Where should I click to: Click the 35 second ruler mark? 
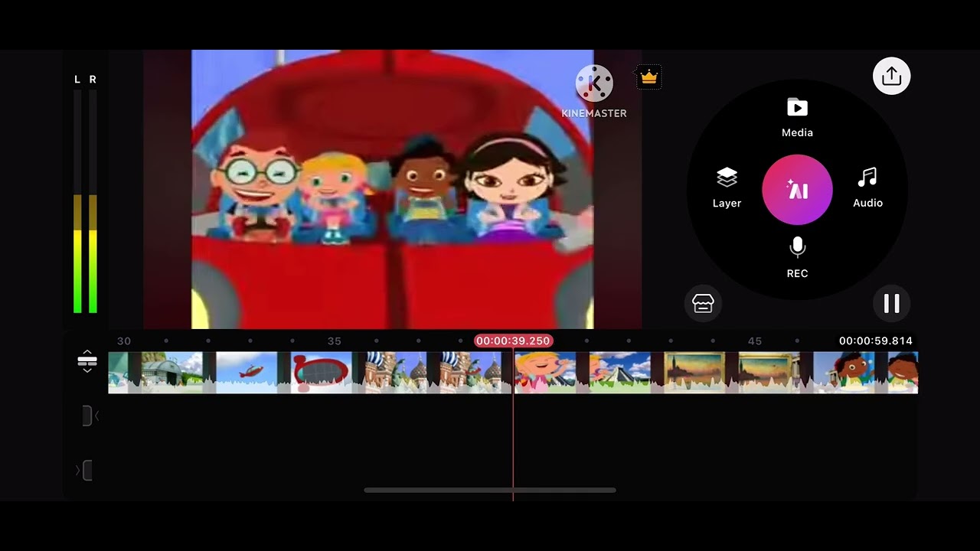point(334,341)
